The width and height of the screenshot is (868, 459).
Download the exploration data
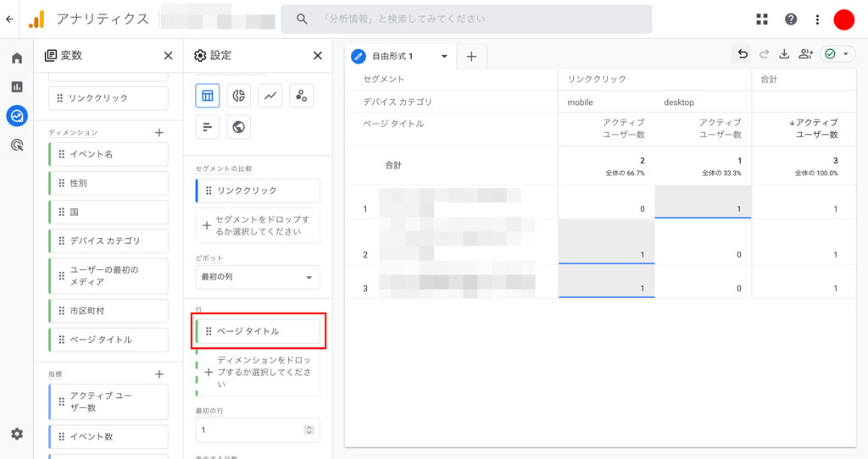point(784,53)
